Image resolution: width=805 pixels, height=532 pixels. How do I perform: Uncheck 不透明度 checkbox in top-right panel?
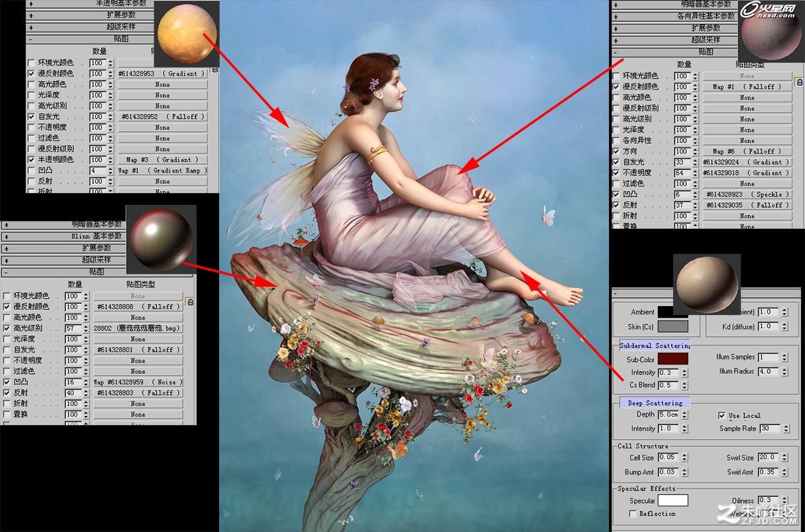tap(616, 173)
